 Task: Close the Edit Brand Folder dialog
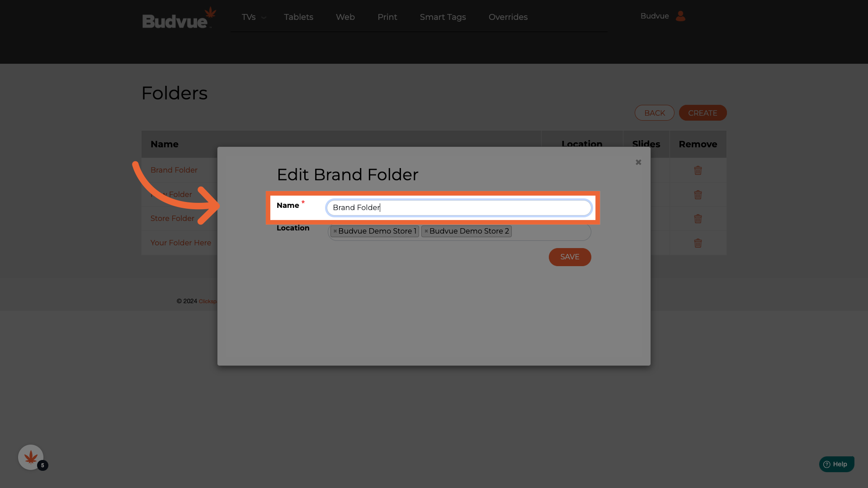[638, 162]
